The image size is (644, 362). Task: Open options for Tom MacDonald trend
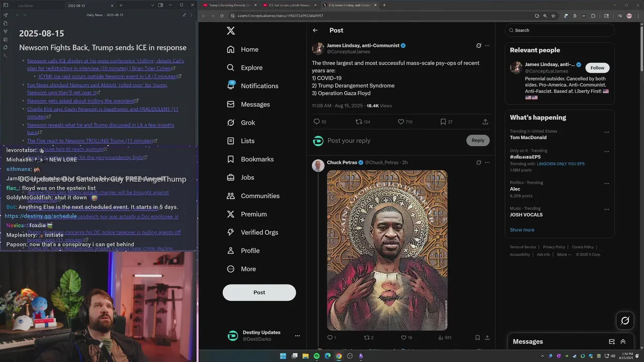click(606, 132)
